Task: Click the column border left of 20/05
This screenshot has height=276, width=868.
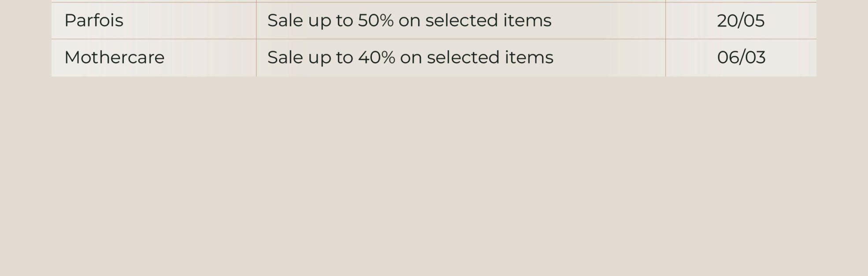Action: pos(665,21)
